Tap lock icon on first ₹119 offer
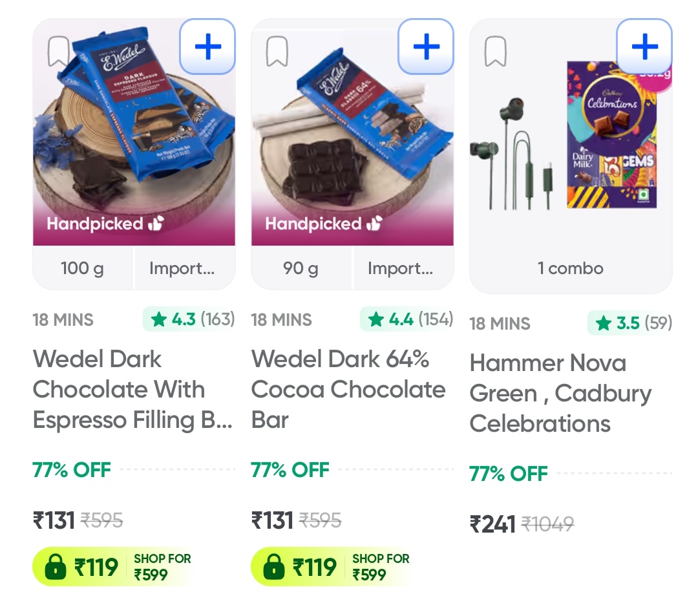The image size is (698, 616). [x=56, y=568]
